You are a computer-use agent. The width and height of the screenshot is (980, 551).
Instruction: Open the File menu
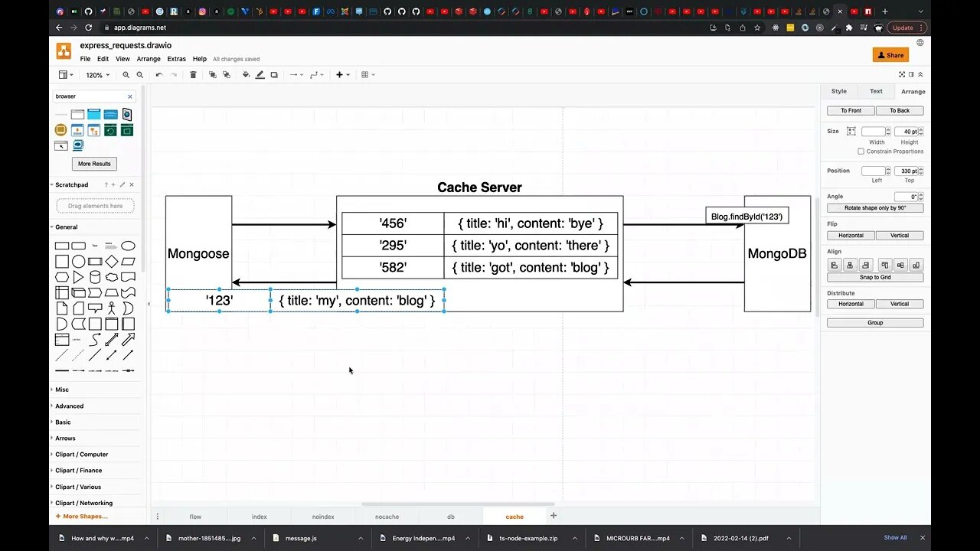click(85, 59)
